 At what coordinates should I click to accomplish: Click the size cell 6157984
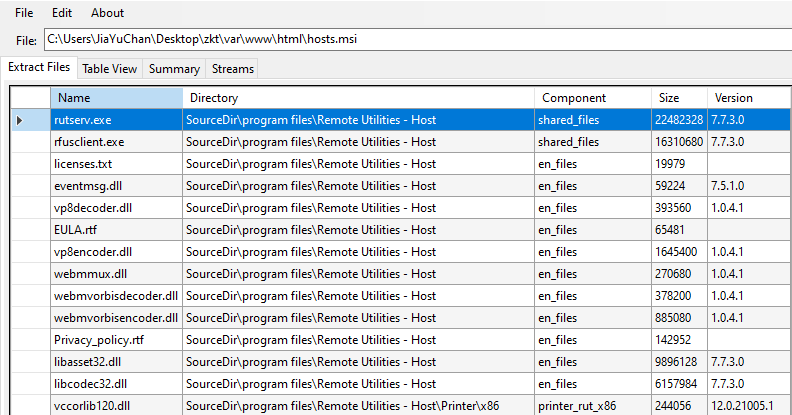pyautogui.click(x=679, y=384)
